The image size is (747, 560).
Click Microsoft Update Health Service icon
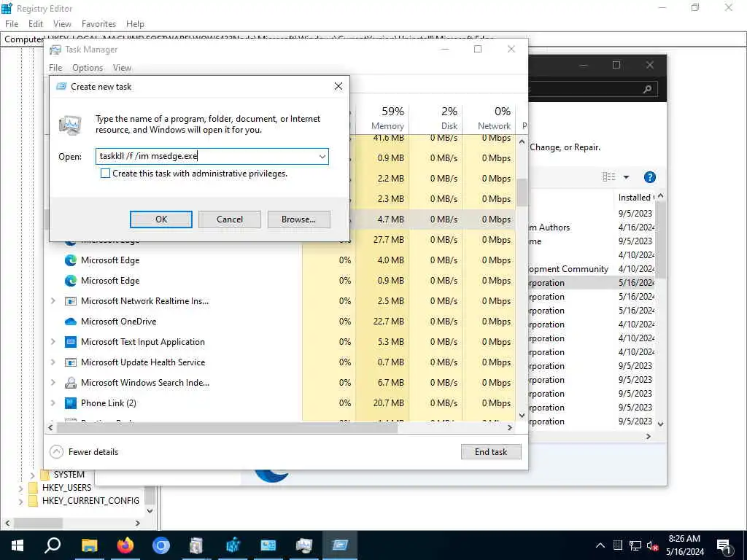point(71,362)
